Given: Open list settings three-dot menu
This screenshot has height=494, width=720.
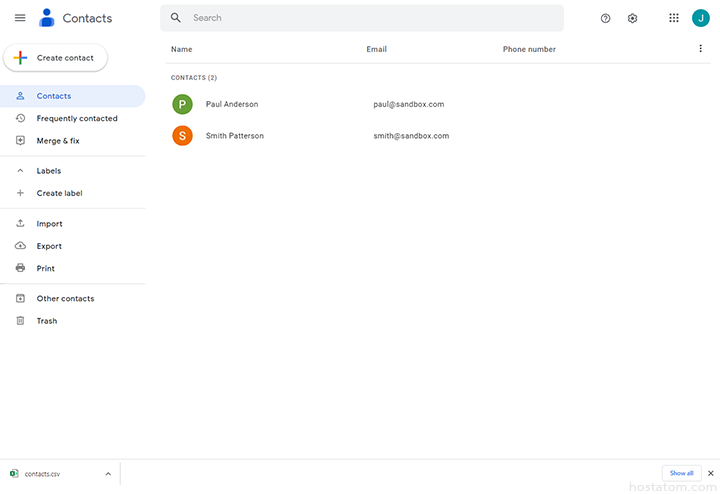Looking at the screenshot, I should [700, 49].
